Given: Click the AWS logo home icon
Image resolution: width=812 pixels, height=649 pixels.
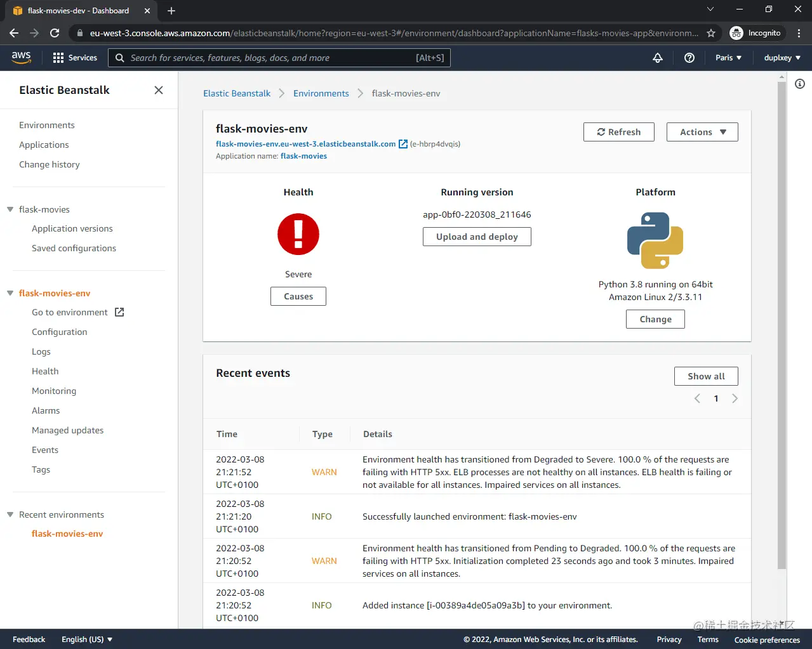Looking at the screenshot, I should [x=21, y=57].
